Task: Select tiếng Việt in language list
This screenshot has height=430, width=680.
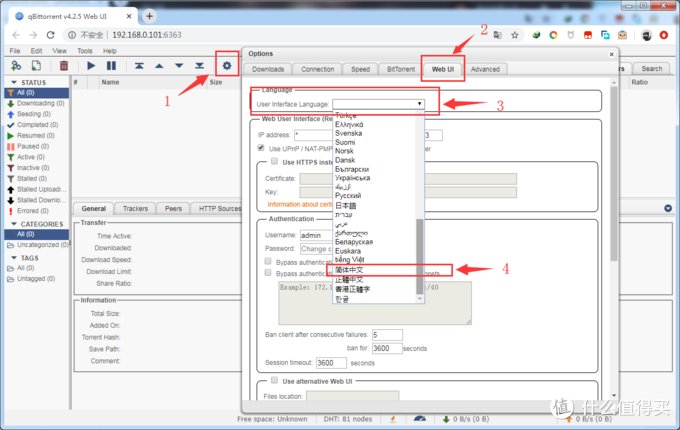Action: pos(350,260)
